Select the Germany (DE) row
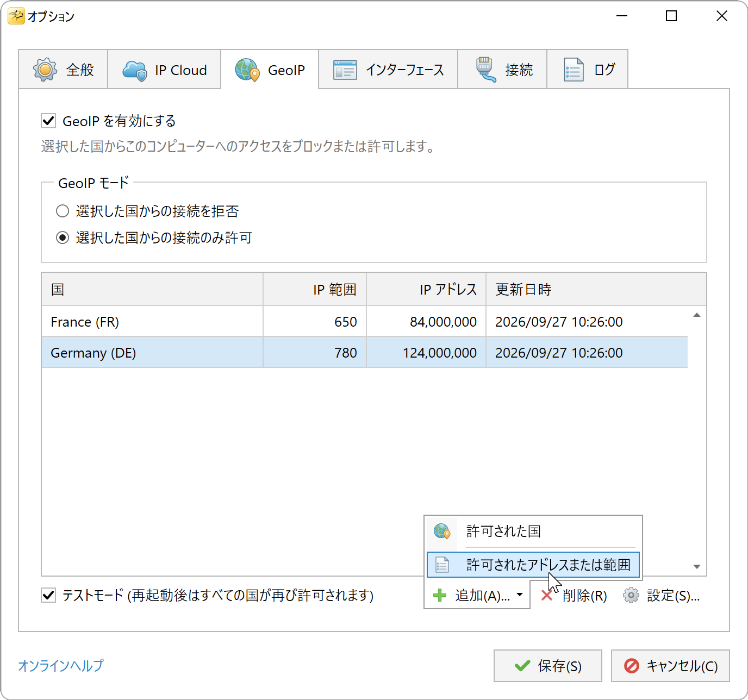The height and width of the screenshot is (700, 748). point(365,353)
